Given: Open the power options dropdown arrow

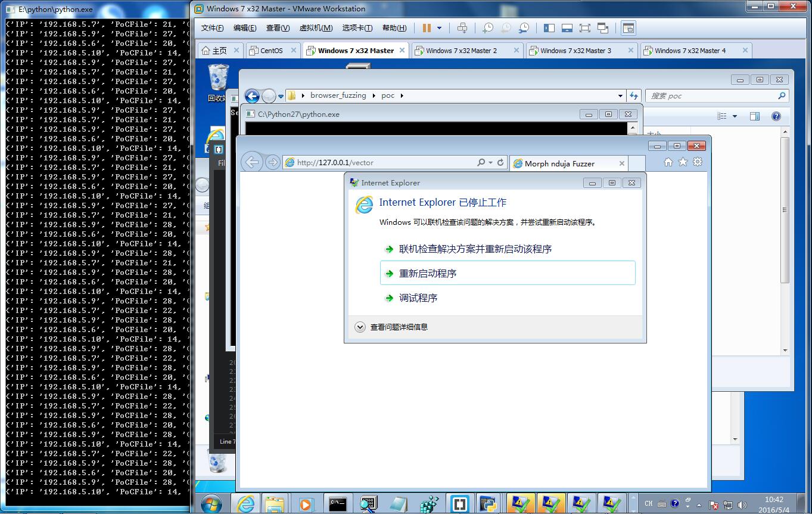Looking at the screenshot, I should coord(440,28).
